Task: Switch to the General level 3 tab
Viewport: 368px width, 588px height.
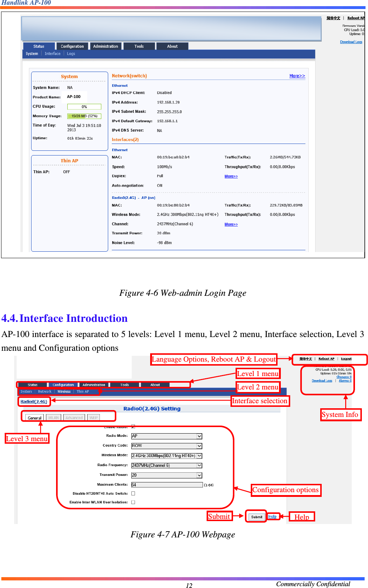Action: click(35, 418)
